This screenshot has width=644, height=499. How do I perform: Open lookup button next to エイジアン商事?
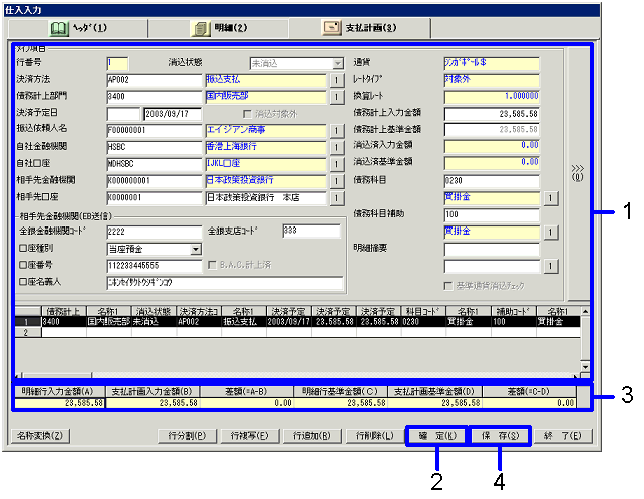[336, 131]
